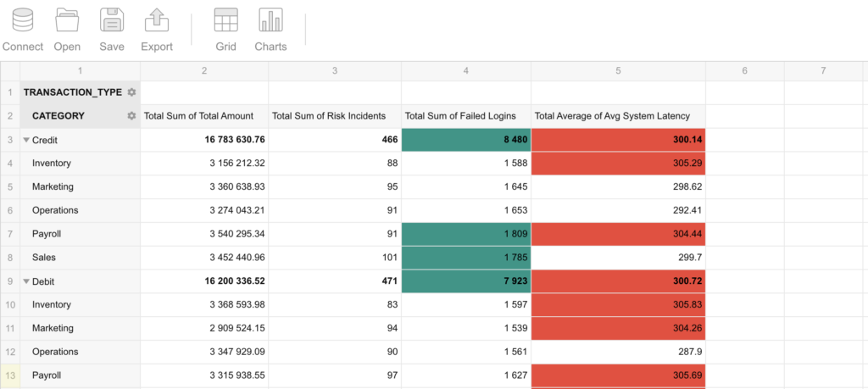The image size is (868, 389).
Task: Click the Credit total amount cell 16 783 630.76
Action: click(204, 140)
